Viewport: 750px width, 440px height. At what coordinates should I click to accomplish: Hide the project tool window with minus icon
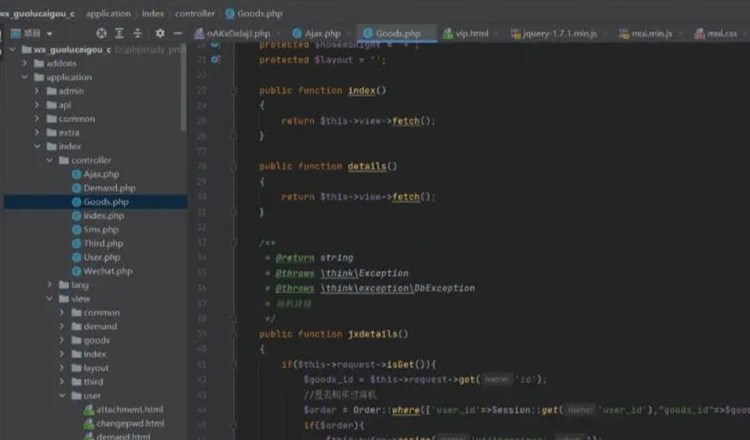pyautogui.click(x=178, y=33)
